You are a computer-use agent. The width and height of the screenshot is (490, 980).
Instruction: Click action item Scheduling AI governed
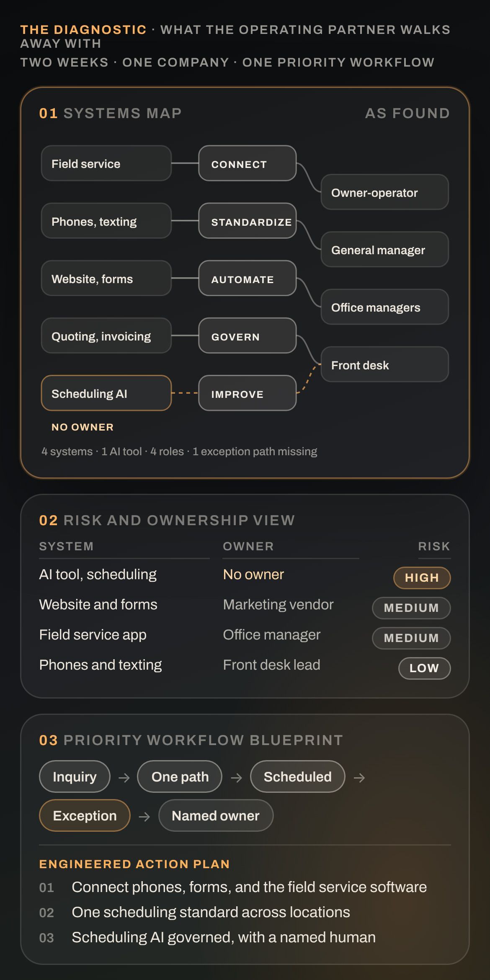[x=224, y=937]
